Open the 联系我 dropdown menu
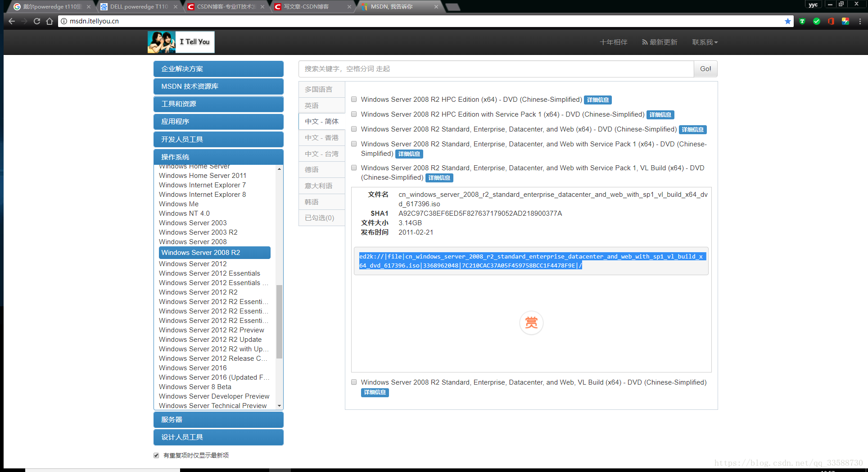 click(x=705, y=42)
